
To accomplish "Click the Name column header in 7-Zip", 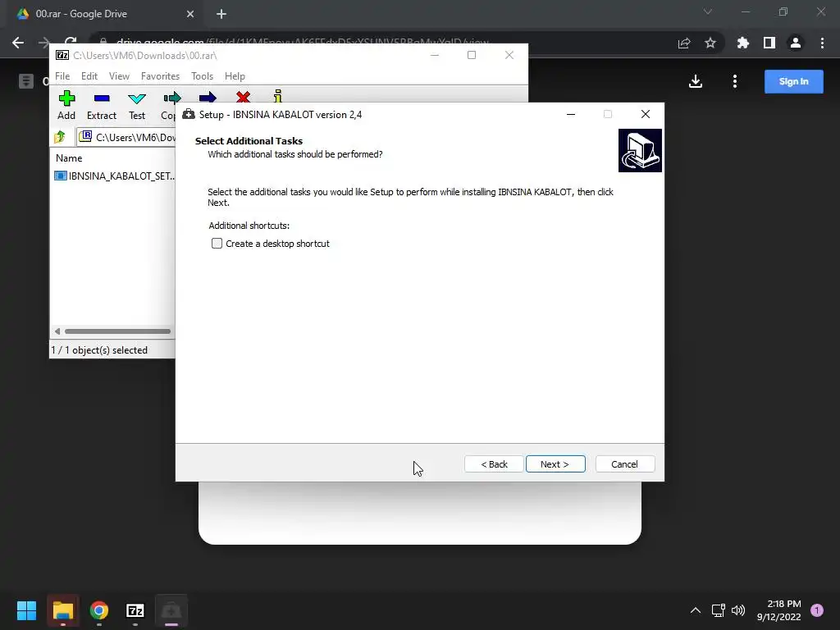I will point(69,158).
